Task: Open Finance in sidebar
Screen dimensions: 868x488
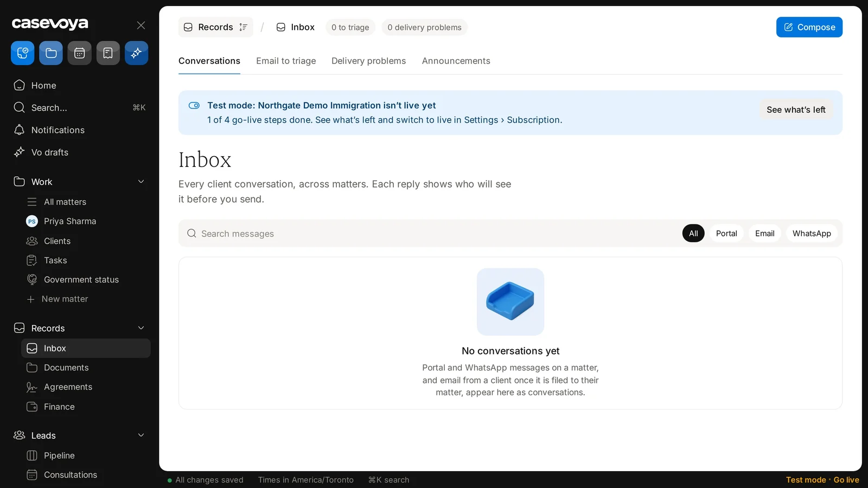Action: [86, 407]
